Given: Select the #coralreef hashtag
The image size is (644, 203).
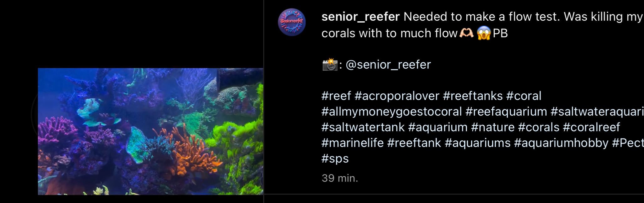Looking at the screenshot, I should [x=591, y=128].
